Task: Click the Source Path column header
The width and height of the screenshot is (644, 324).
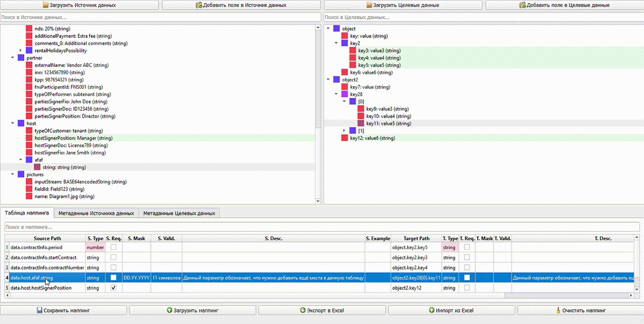Action: point(47,238)
